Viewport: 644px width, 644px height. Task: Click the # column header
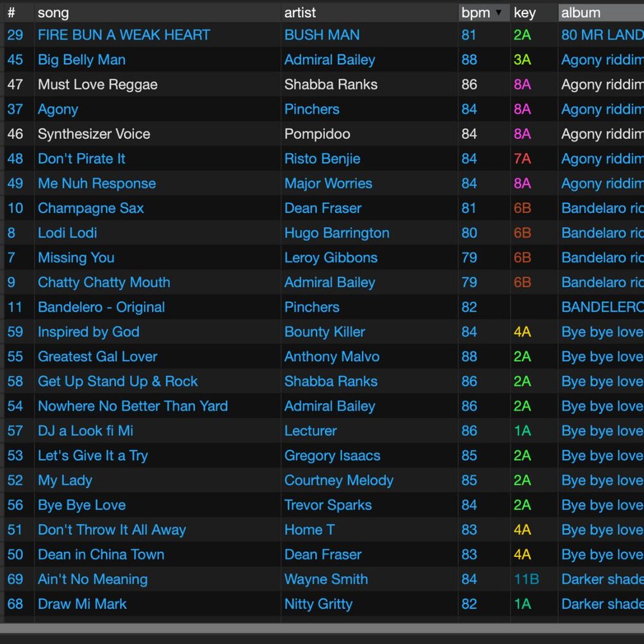click(x=19, y=13)
